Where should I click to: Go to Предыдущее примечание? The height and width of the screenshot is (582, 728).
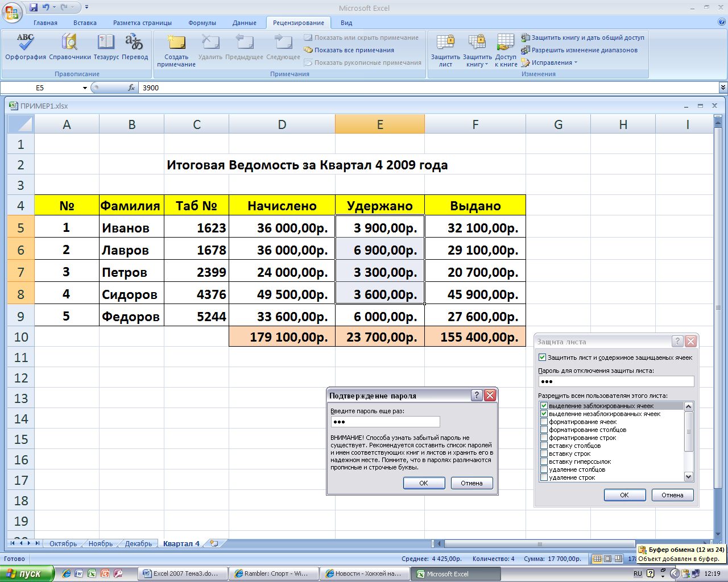point(245,47)
